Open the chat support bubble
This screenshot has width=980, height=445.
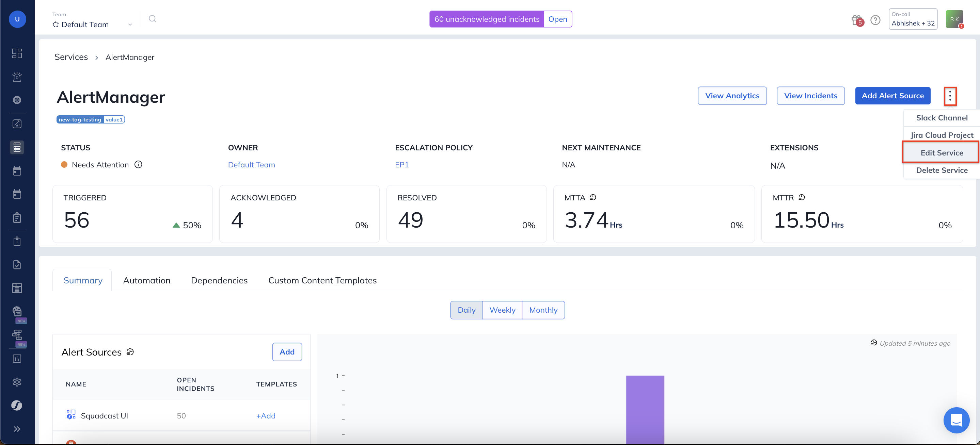(956, 420)
